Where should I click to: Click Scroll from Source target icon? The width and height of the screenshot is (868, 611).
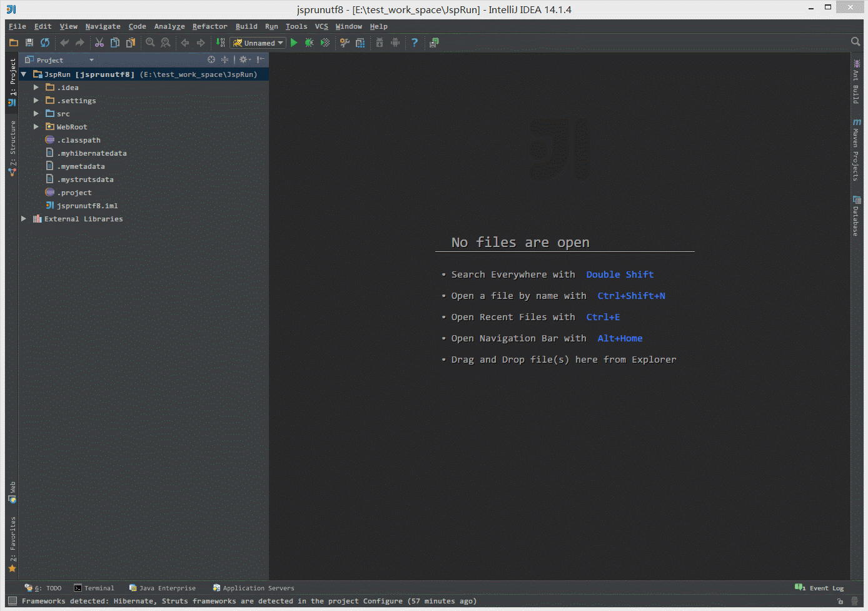coord(211,60)
